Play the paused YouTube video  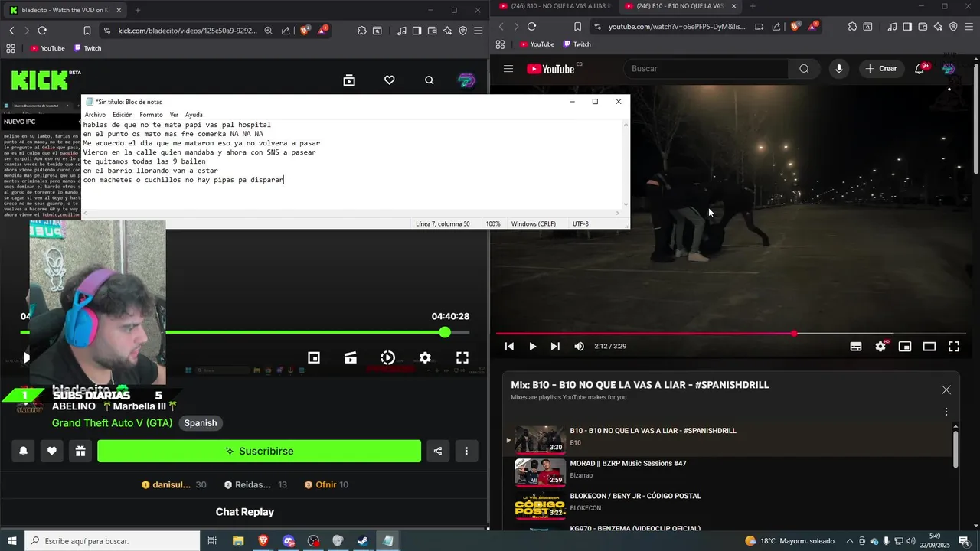pos(532,347)
